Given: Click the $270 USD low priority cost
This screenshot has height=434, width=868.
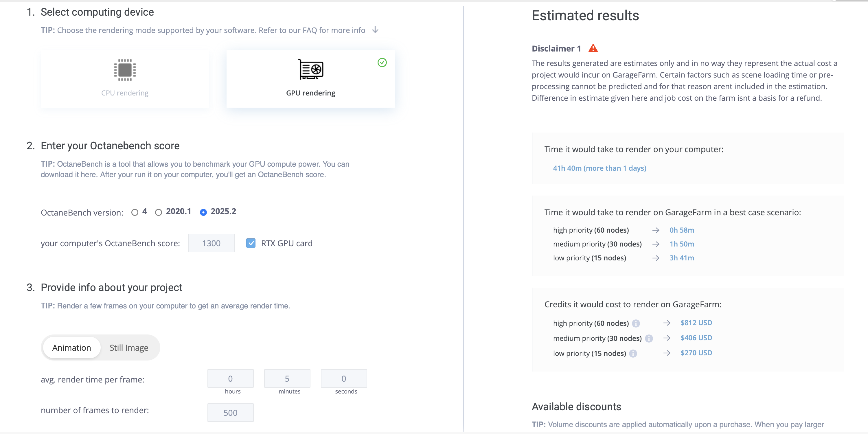Looking at the screenshot, I should pos(696,353).
